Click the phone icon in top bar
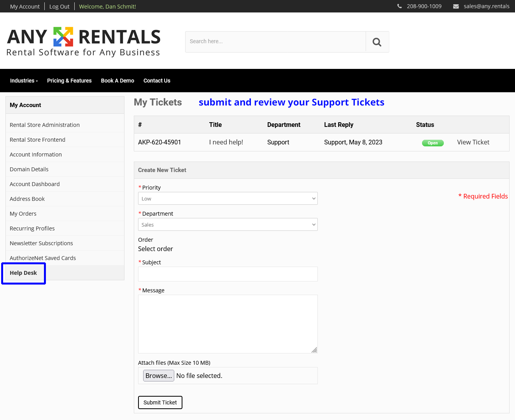 pos(399,6)
